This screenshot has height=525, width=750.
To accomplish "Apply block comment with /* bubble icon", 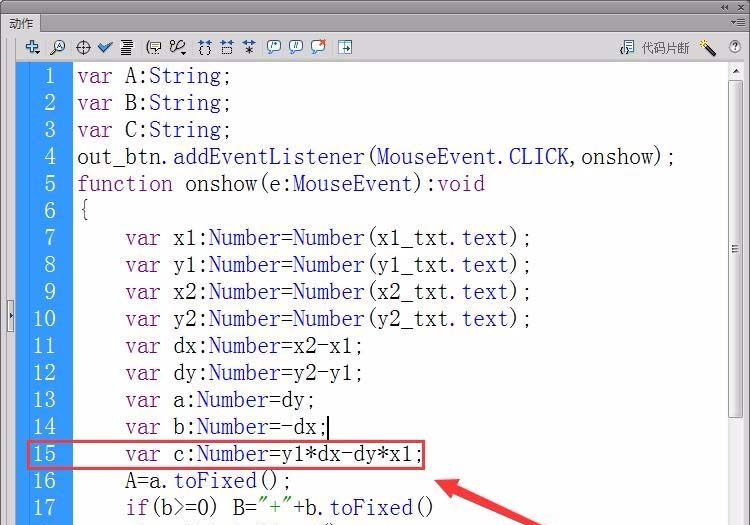I will [274, 47].
